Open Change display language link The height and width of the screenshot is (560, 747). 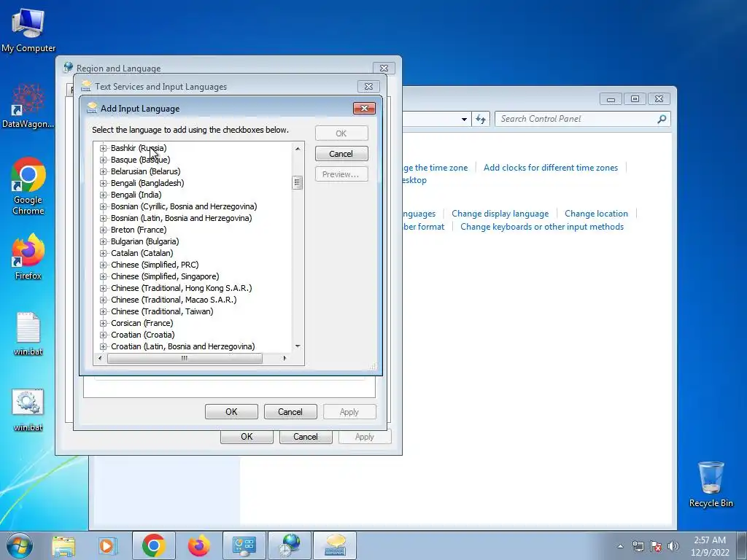click(500, 214)
